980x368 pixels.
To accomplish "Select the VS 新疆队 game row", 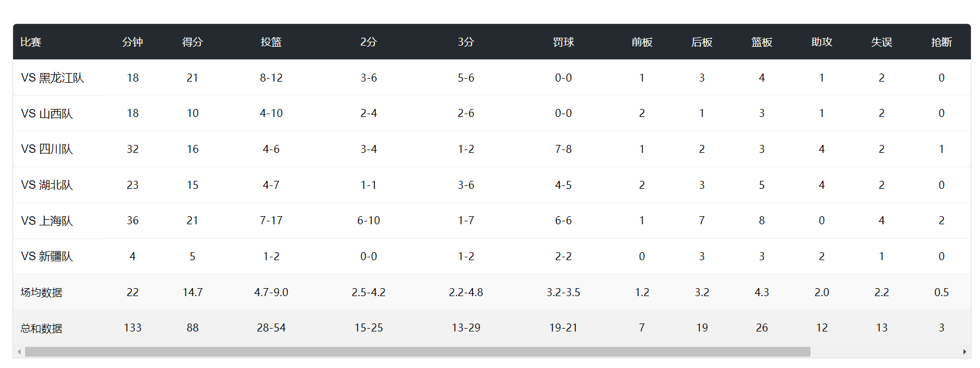I will click(x=47, y=256).
